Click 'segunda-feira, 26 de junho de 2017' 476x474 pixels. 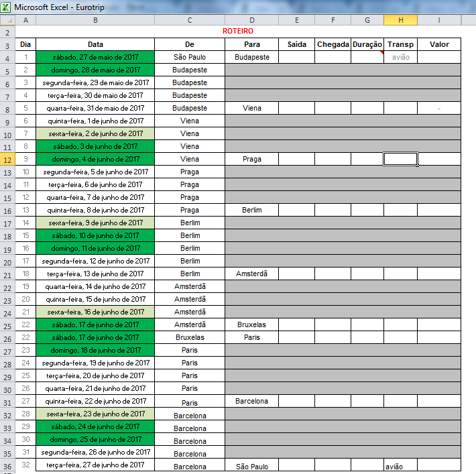(95, 452)
